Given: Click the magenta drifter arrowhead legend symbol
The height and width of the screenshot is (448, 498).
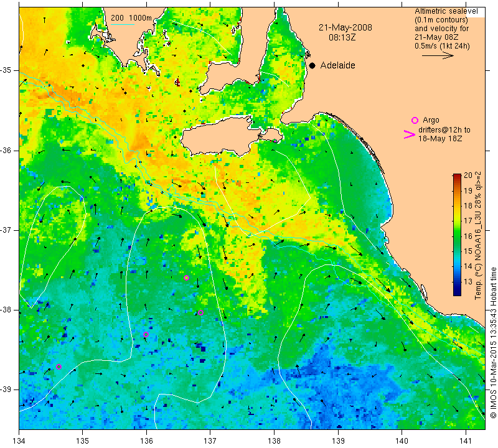Looking at the screenshot, I should click(409, 134).
